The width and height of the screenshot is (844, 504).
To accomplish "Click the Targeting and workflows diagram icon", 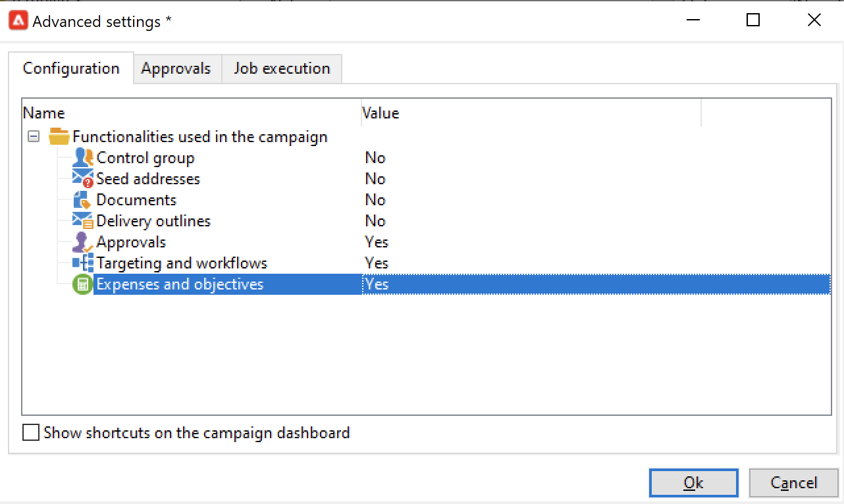I will click(83, 263).
